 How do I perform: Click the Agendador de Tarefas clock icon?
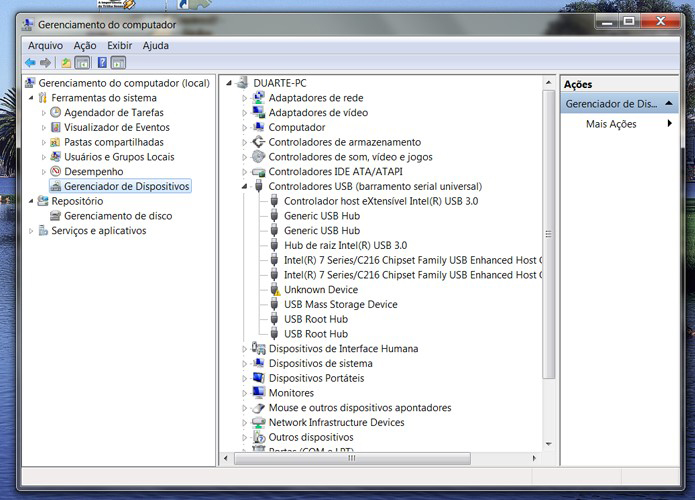55,113
